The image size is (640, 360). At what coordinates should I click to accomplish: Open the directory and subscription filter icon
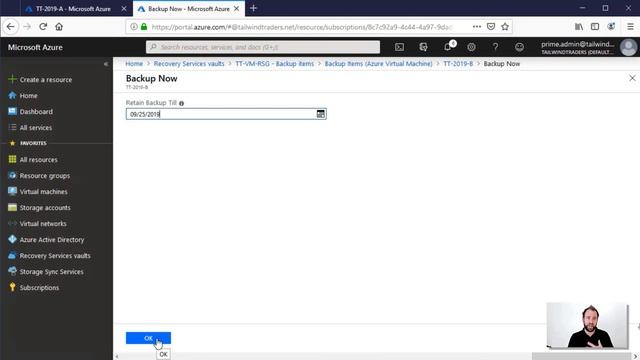click(423, 47)
